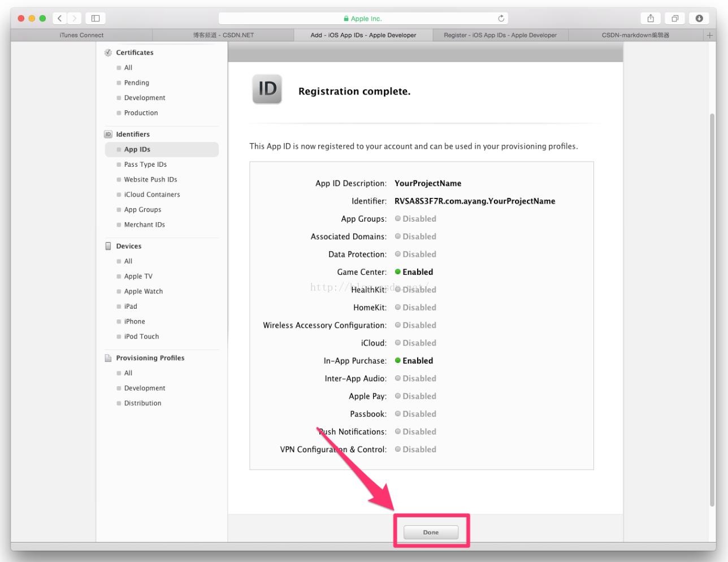Viewport: 728px width, 562px height.
Task: Open Distribution provisioning profiles
Action: pyautogui.click(x=143, y=403)
